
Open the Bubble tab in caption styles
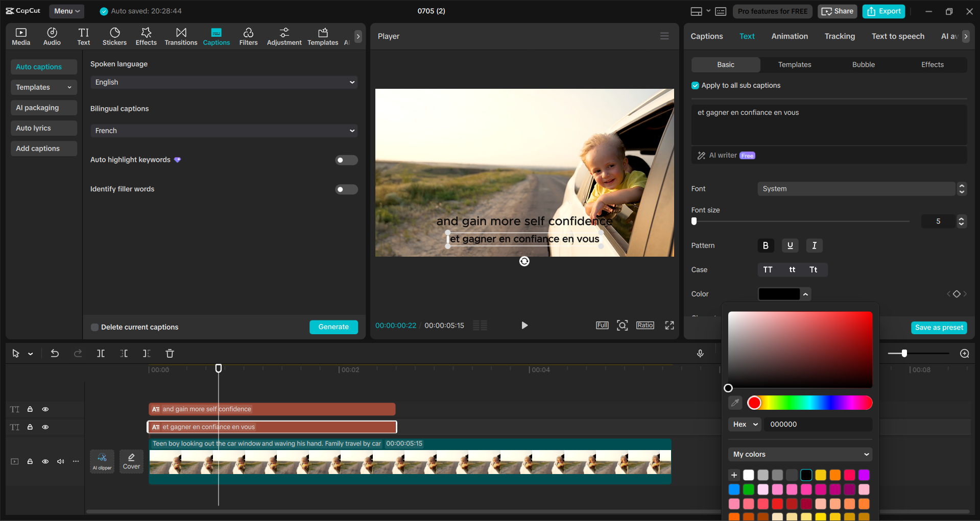863,64
